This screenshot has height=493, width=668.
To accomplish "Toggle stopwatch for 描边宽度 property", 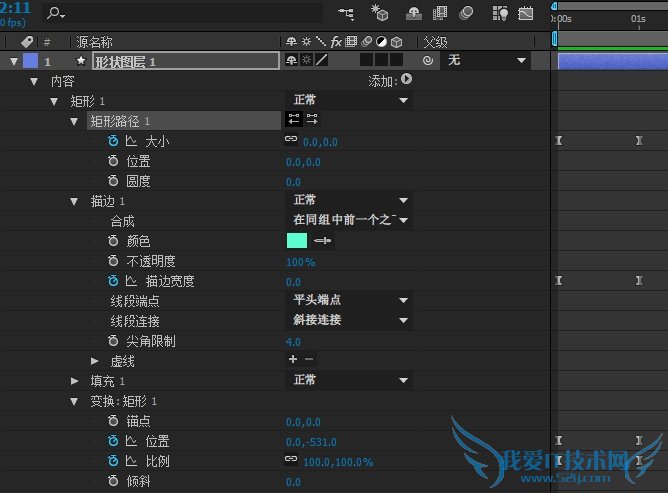I will (112, 280).
